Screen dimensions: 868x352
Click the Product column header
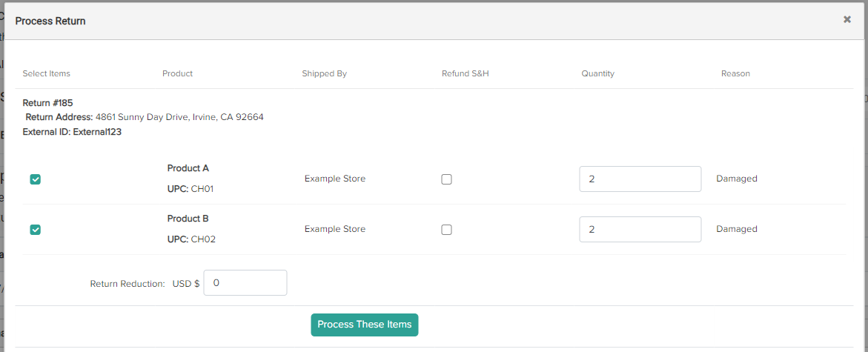point(178,73)
